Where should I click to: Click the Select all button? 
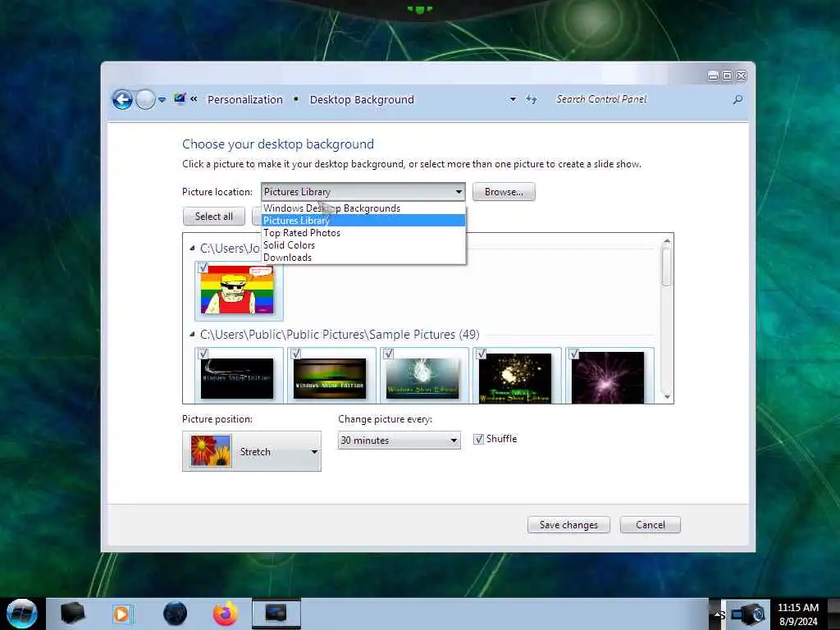[214, 217]
